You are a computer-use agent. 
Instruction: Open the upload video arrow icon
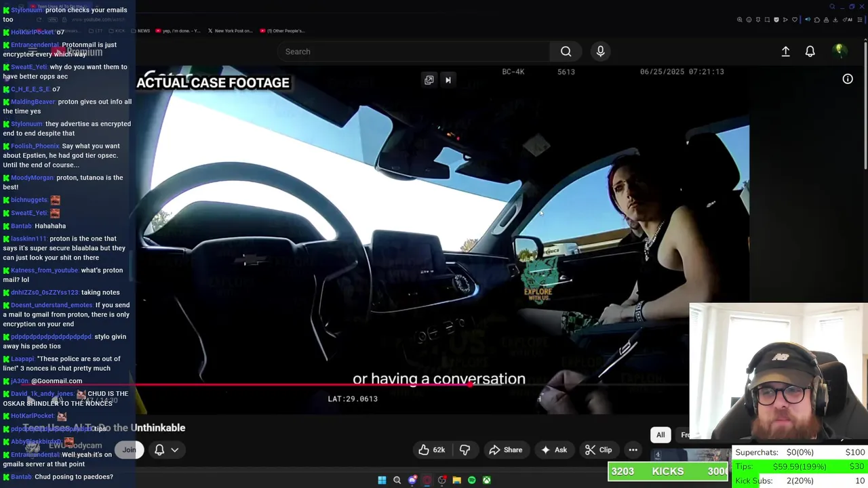click(x=785, y=52)
